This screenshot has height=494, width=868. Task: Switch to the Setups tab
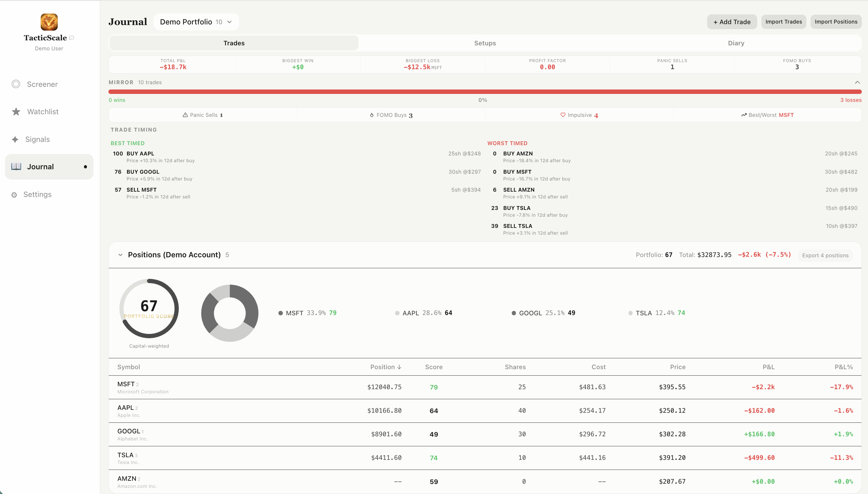pos(485,43)
